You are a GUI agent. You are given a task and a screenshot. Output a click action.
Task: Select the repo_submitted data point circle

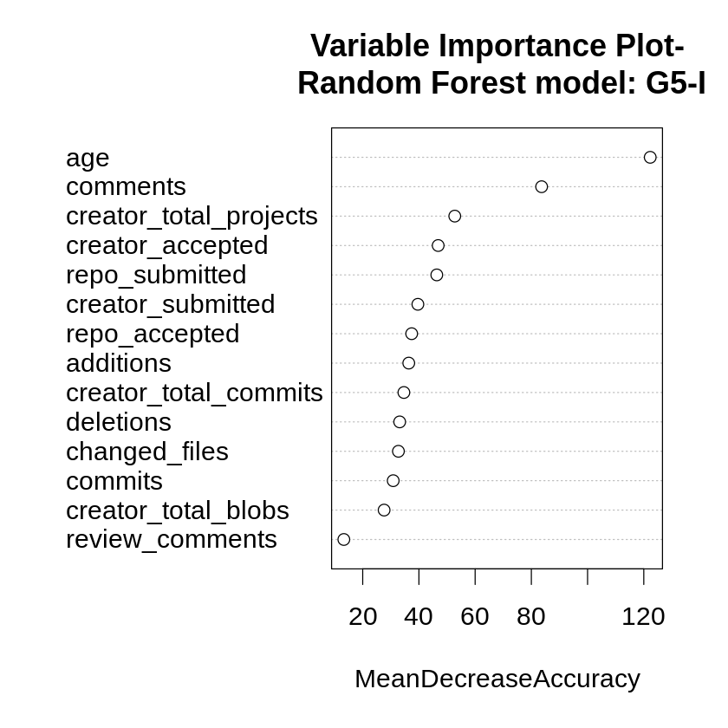[x=437, y=275]
